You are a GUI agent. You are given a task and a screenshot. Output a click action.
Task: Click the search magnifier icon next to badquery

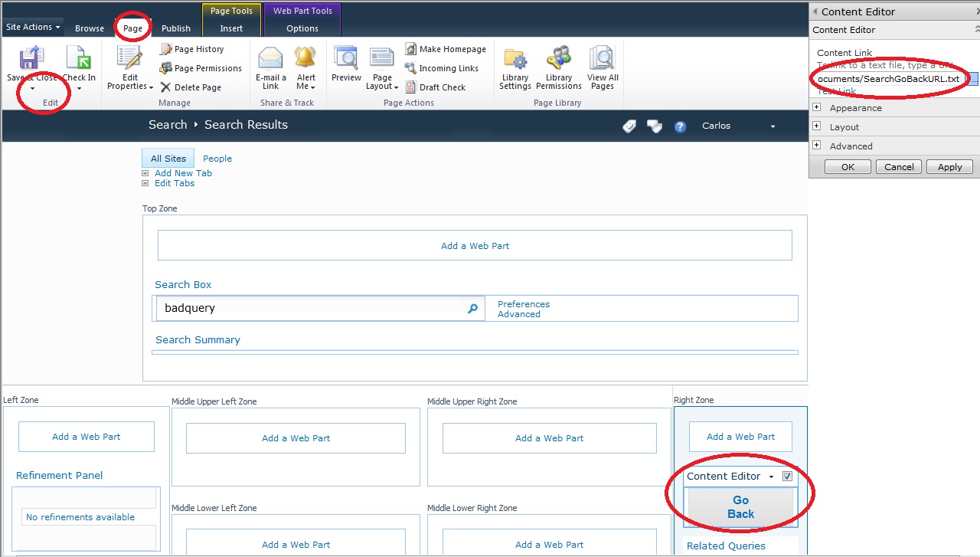(x=472, y=308)
